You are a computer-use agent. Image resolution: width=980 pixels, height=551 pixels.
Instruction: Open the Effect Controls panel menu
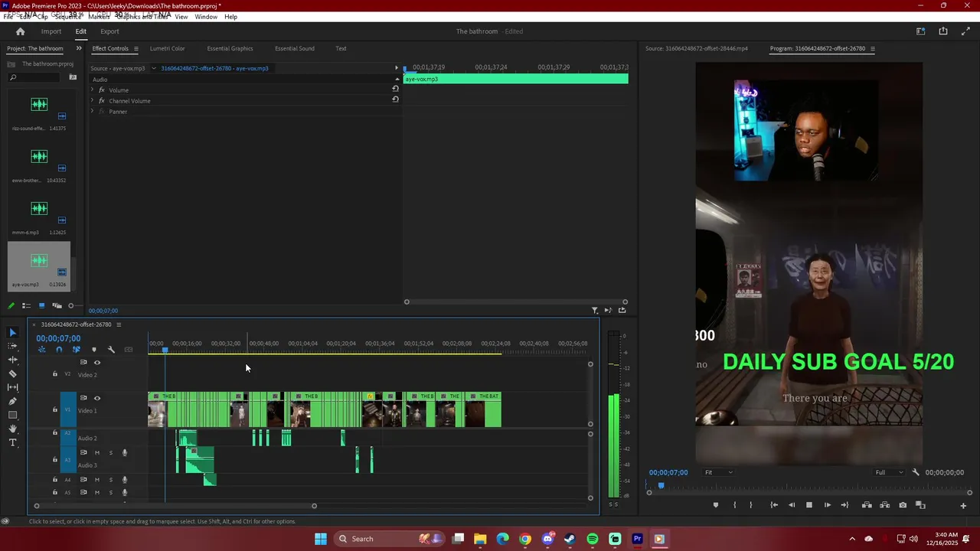[x=136, y=49]
